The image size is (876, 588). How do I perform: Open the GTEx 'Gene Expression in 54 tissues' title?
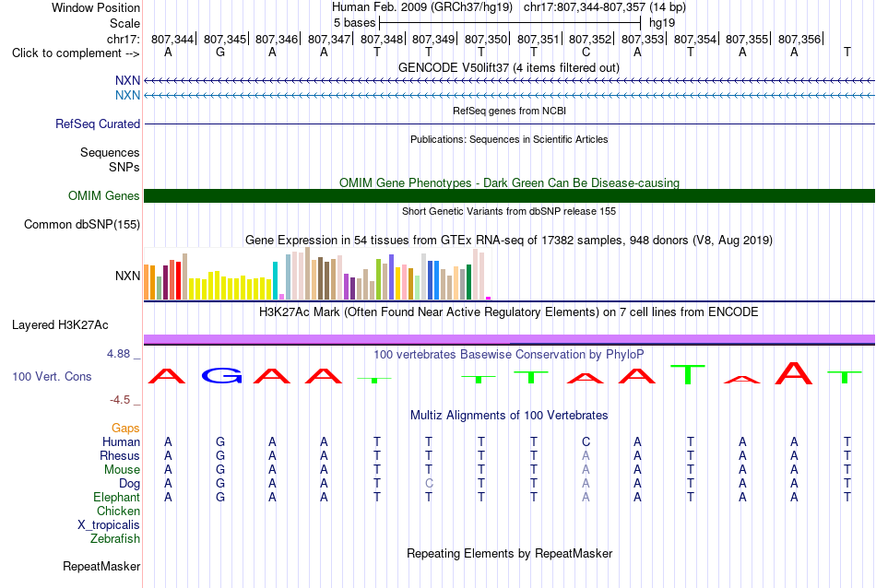(x=509, y=241)
